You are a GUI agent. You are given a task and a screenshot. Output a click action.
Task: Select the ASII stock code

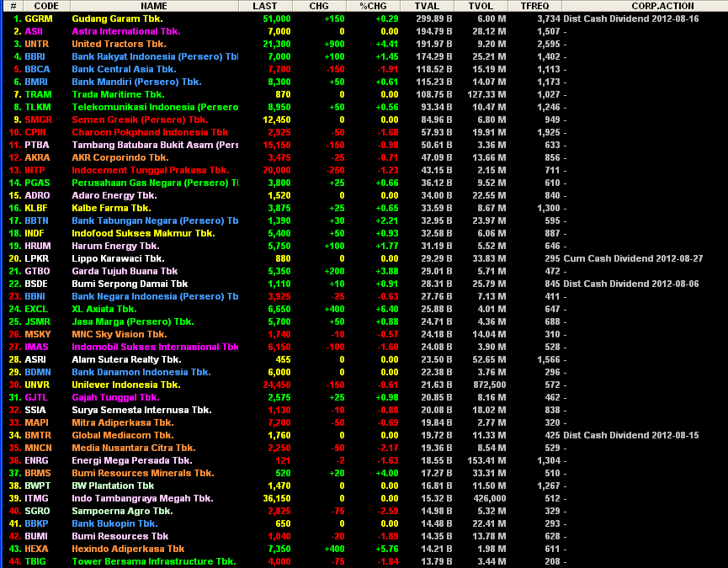[34, 32]
